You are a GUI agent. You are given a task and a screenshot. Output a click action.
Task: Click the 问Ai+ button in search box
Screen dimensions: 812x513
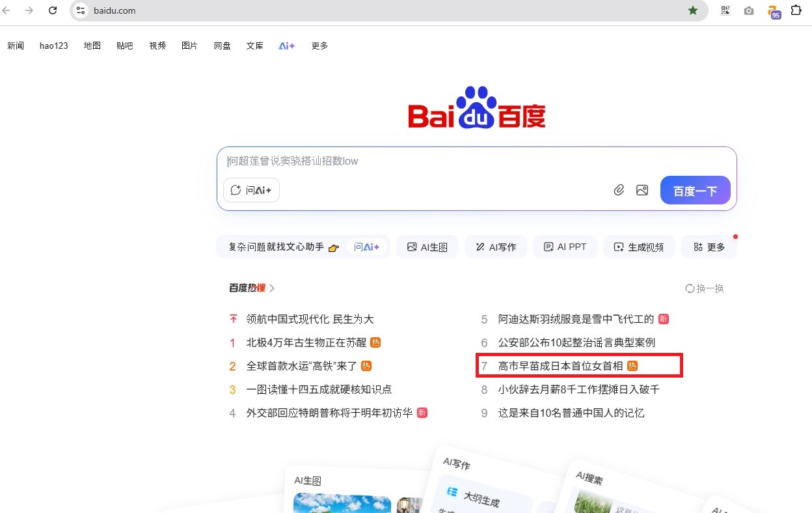[251, 191]
